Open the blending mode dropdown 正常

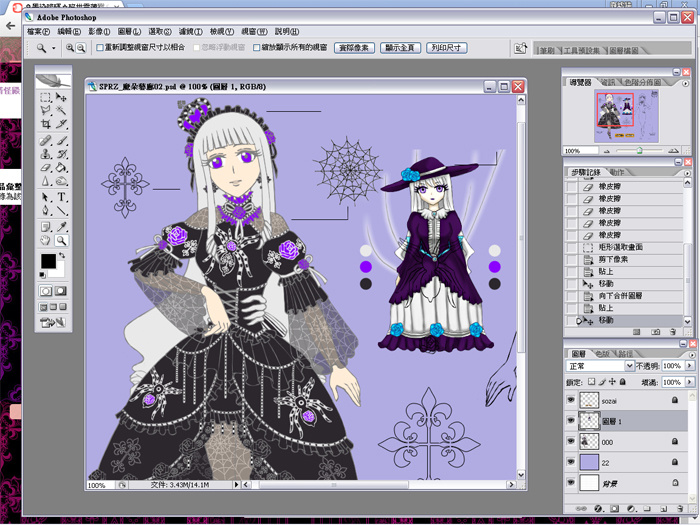[x=600, y=366]
